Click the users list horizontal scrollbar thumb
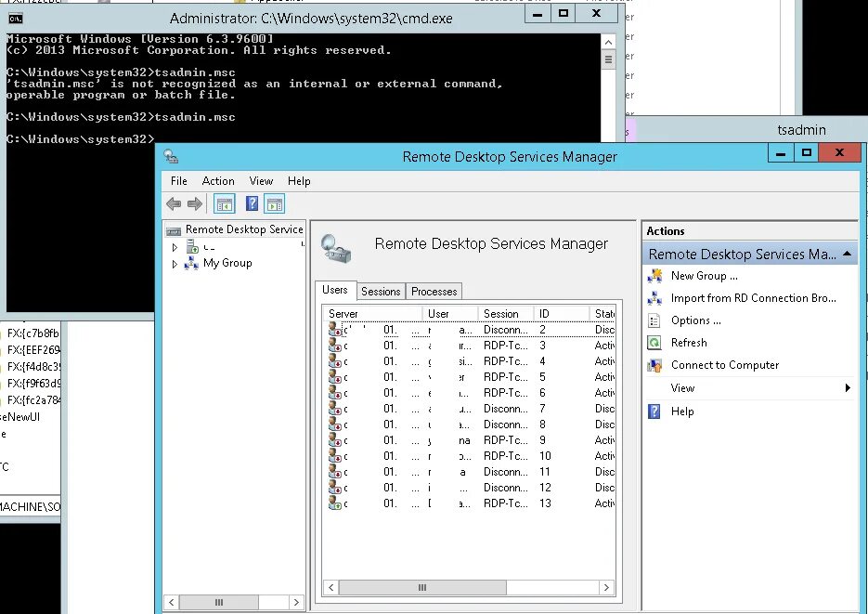Viewport: 868px width, 614px height. point(422,587)
